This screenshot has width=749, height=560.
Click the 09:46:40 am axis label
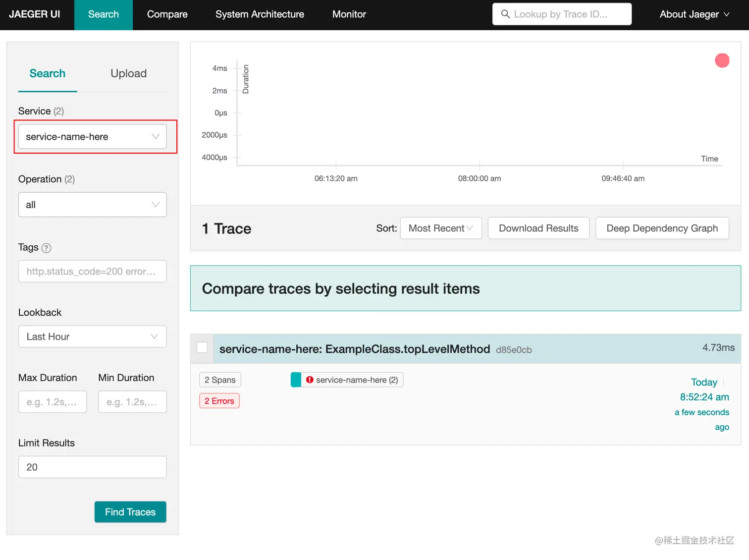(x=623, y=178)
